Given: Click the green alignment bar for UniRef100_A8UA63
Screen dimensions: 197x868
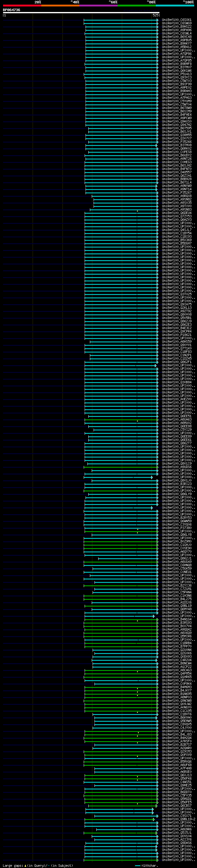Looking at the screenshot, I should tap(121, 419).
